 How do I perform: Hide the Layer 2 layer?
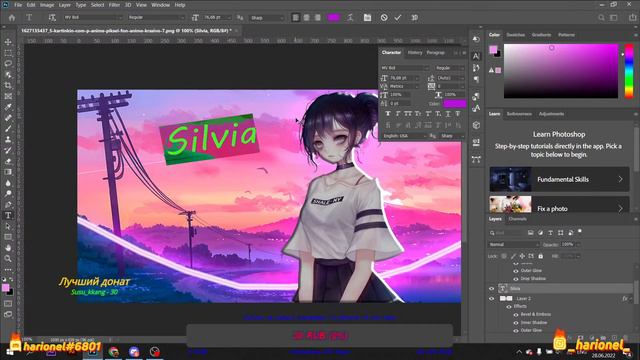[x=491, y=298]
